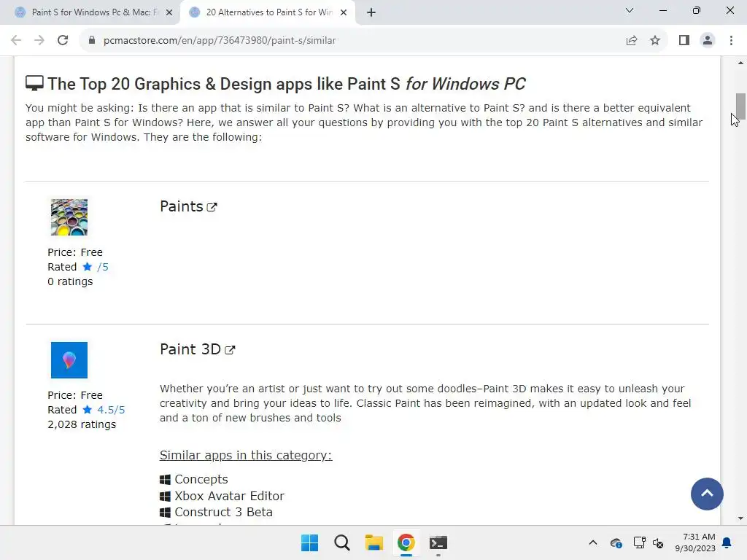Viewport: 747px width, 560px height.
Task: Click the monitor icon in the heading
Action: click(x=34, y=83)
